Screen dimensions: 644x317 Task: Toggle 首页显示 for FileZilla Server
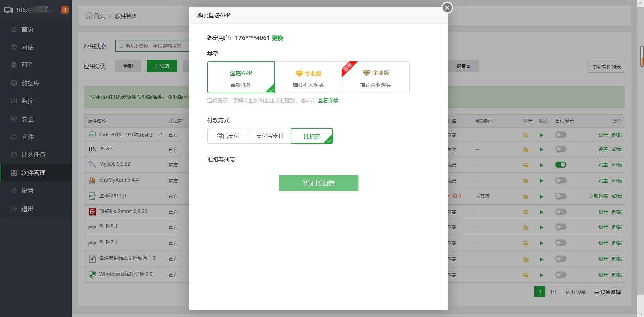560,212
